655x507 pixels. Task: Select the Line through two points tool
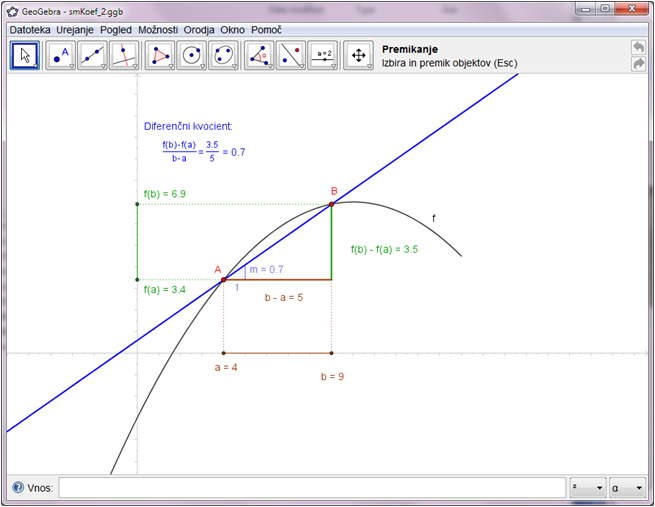coord(92,55)
